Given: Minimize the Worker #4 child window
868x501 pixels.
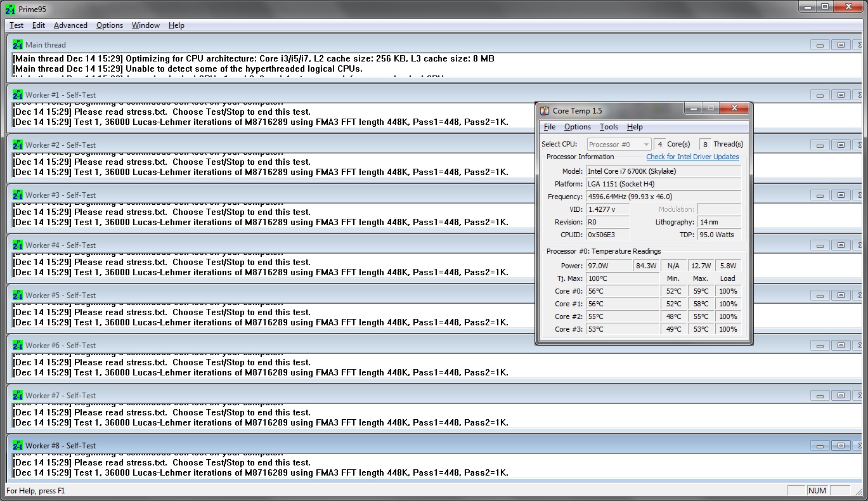Looking at the screenshot, I should tap(820, 245).
